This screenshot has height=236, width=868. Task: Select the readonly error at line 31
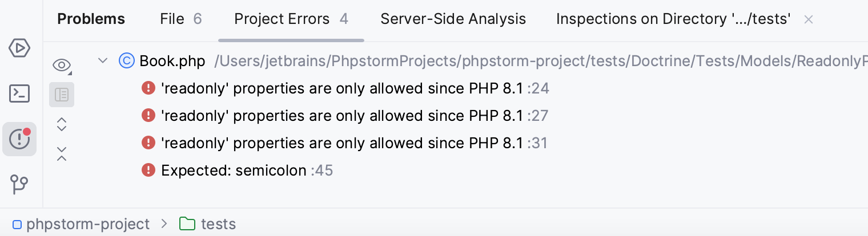point(341,143)
